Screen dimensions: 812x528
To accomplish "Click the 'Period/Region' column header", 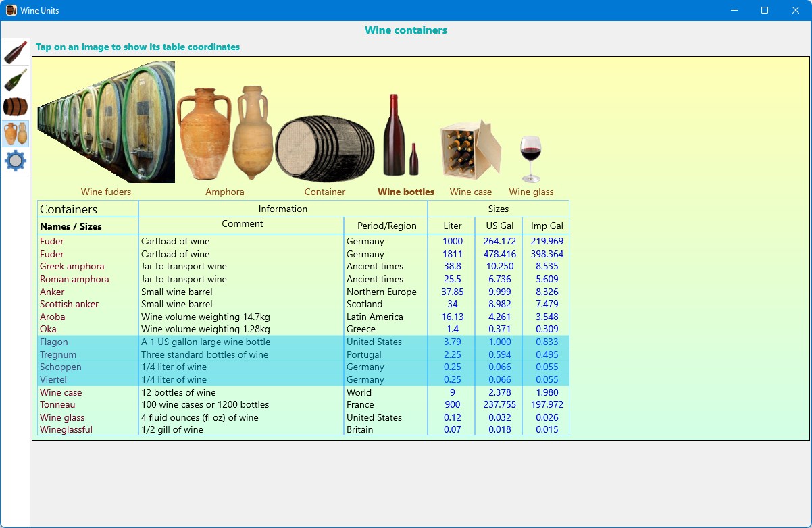I will coord(387,226).
